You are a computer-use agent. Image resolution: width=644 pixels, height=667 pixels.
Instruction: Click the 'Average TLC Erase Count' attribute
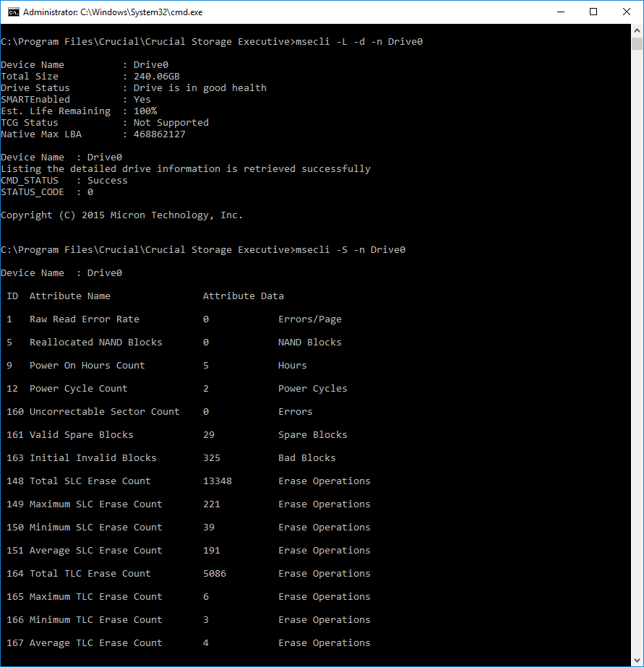pyautogui.click(x=95, y=642)
